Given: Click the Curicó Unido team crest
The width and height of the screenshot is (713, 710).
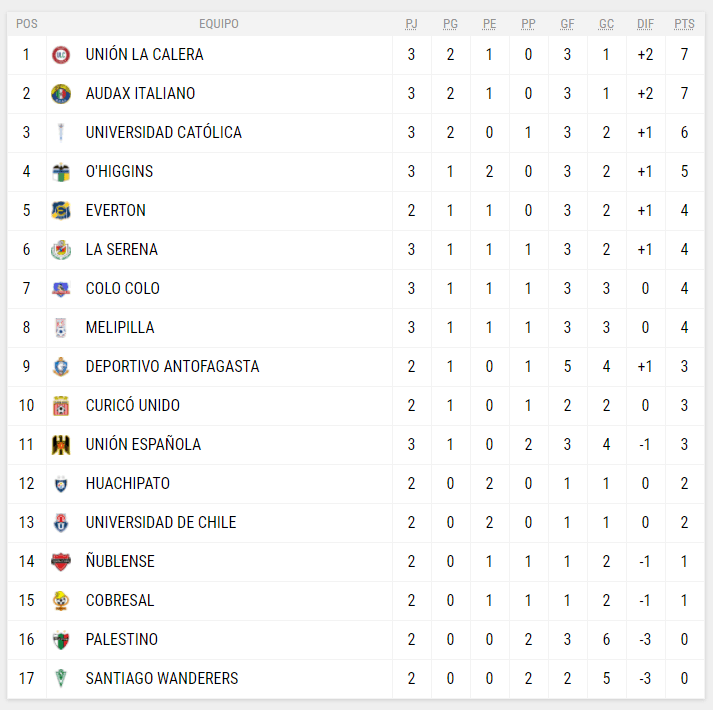Looking at the screenshot, I should coord(61,406).
